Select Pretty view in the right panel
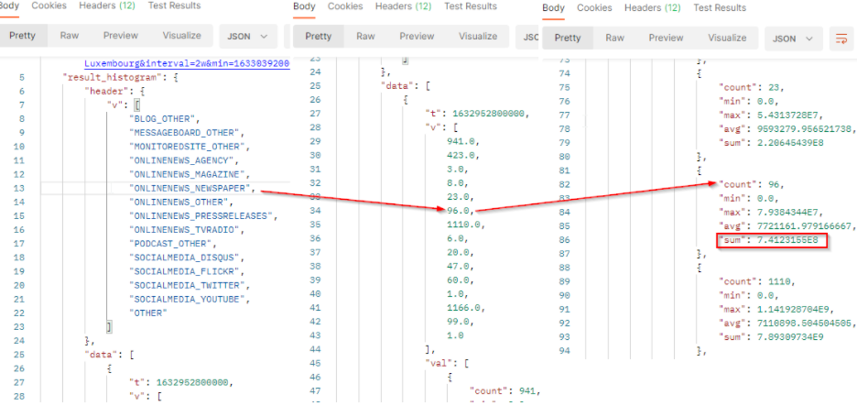 coord(568,38)
